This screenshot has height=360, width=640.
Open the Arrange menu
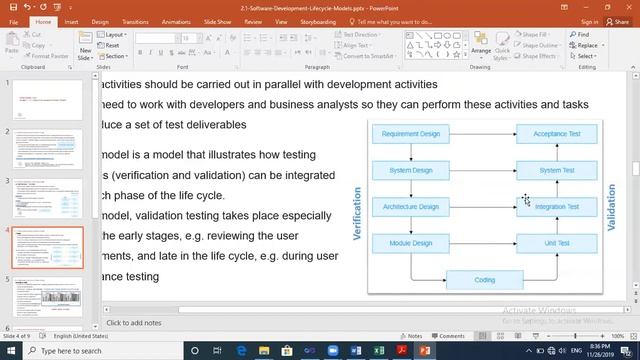point(481,44)
